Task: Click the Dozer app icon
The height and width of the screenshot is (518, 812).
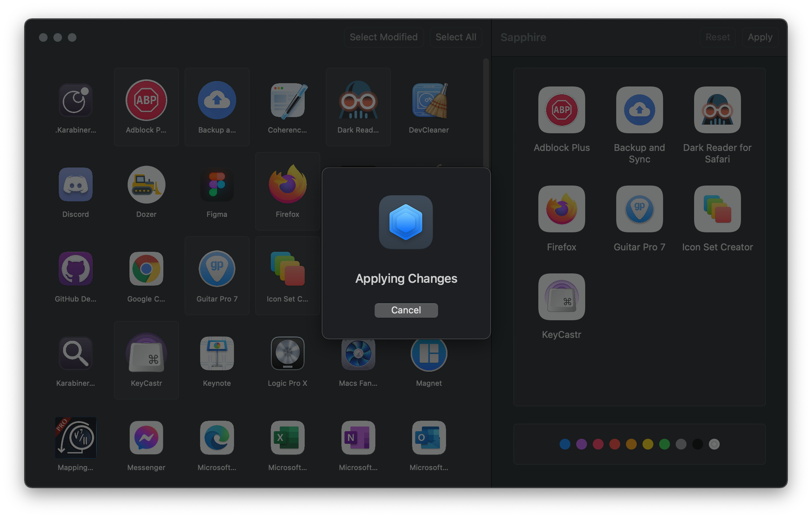Action: 146,184
